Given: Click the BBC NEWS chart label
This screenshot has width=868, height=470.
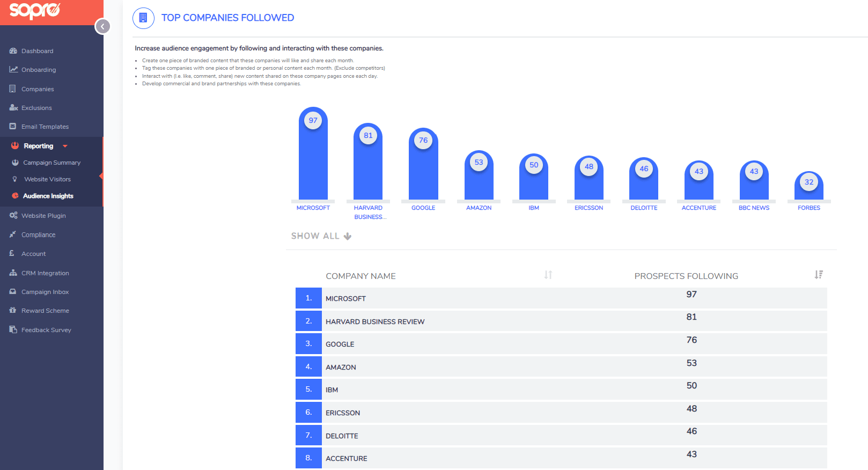Looking at the screenshot, I should [x=754, y=208].
